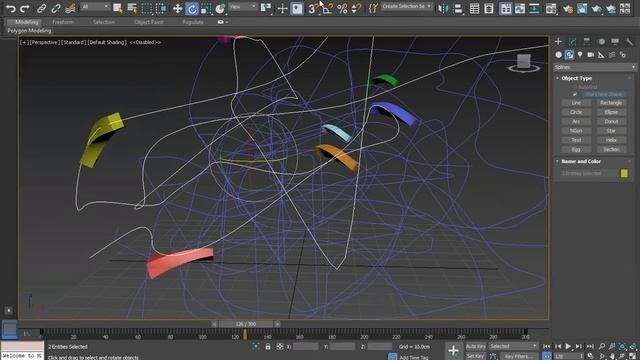Screen dimensions: 640x360
Task: Open the Material Editor icon
Action: pyautogui.click(x=551, y=8)
